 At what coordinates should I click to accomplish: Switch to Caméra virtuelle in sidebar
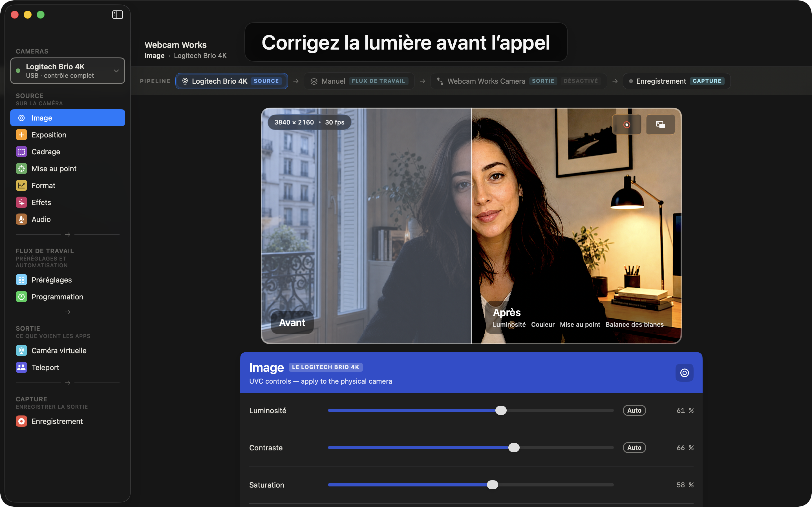click(67, 351)
